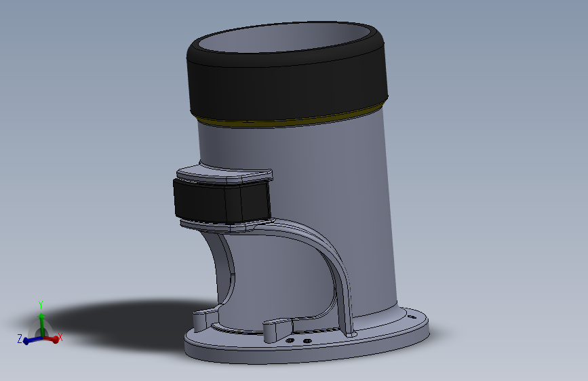Click the red X axis of the orientation triad
The width and height of the screenshot is (588, 381).
[x=52, y=339]
